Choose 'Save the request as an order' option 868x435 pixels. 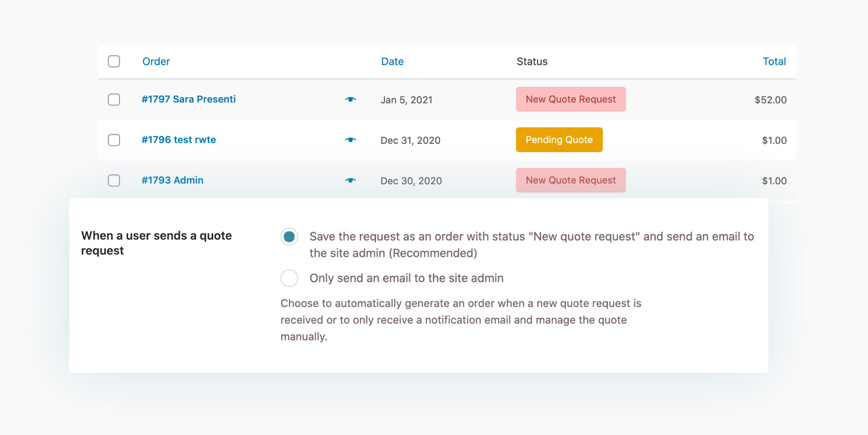[x=289, y=237]
